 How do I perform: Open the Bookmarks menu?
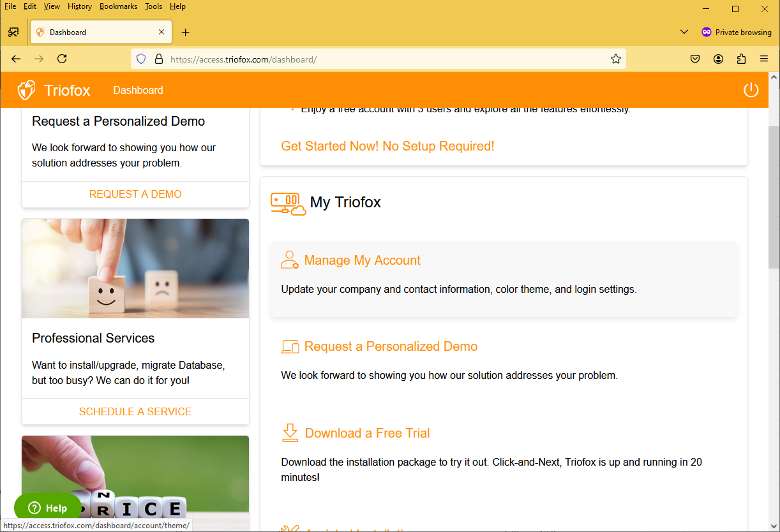point(118,6)
